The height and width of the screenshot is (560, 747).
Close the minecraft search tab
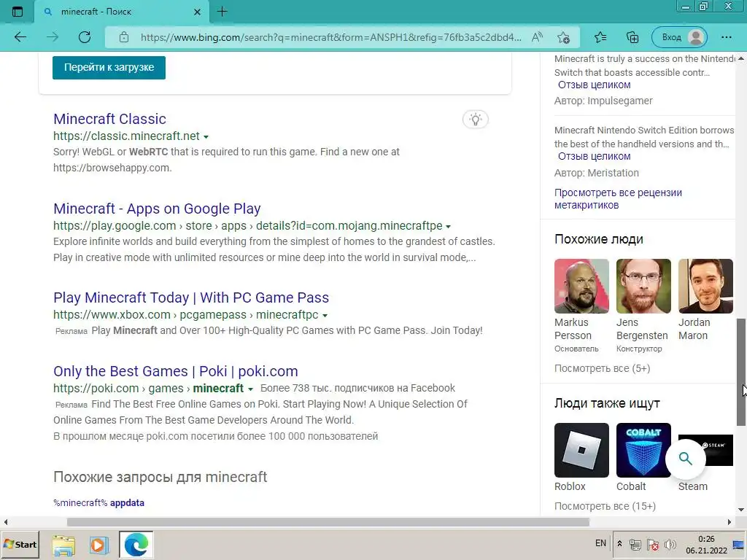[197, 12]
